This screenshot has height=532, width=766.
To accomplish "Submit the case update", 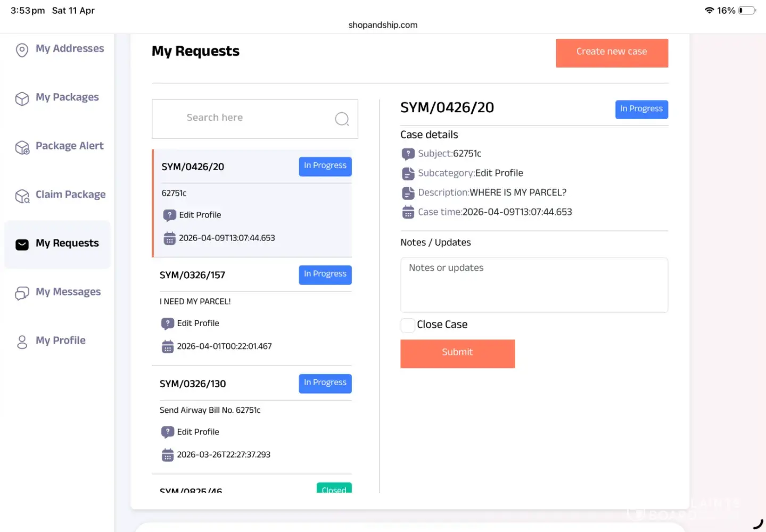I will pos(457,353).
